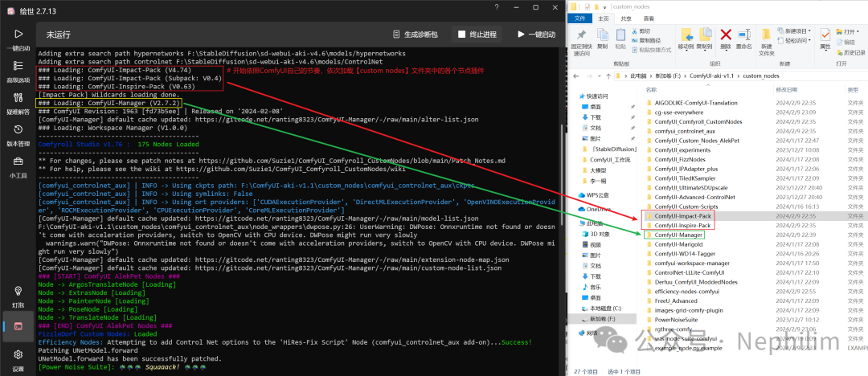Open 设置 settings in launcher sidebar
The height and width of the screenshot is (376, 868).
point(18,360)
